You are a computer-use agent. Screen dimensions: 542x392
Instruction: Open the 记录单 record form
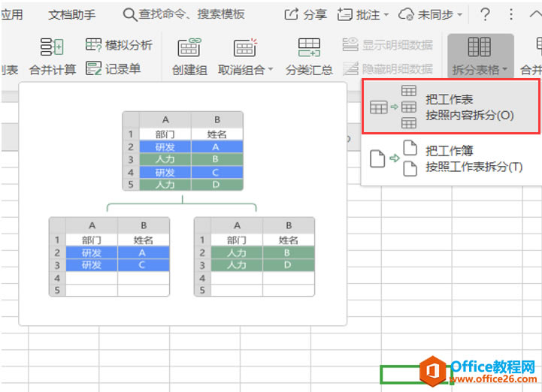113,69
